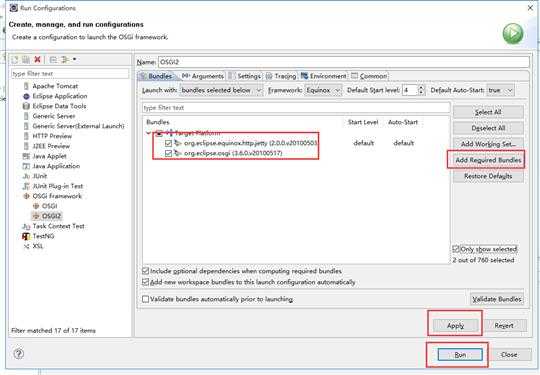Click the Run button
This screenshot has width=540, height=375.
point(460,355)
